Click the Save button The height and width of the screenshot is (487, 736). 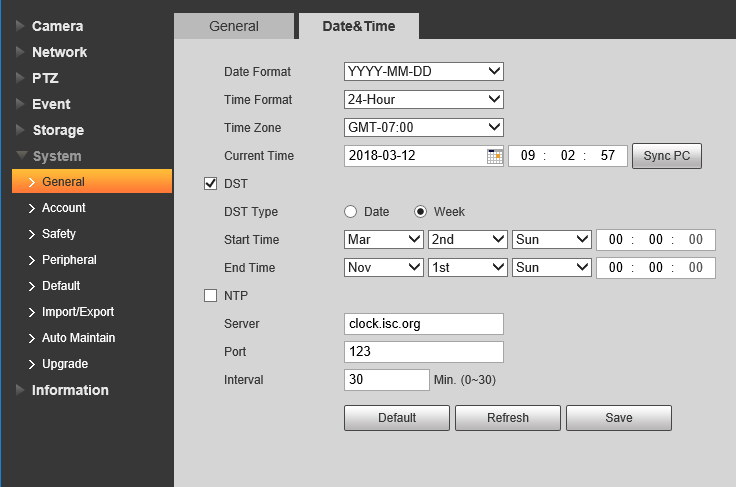pyautogui.click(x=619, y=418)
